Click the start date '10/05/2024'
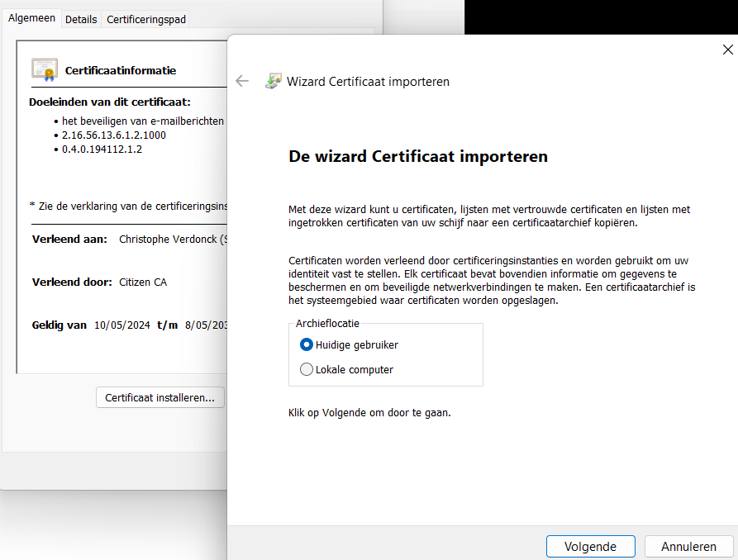The image size is (738, 560). (122, 325)
